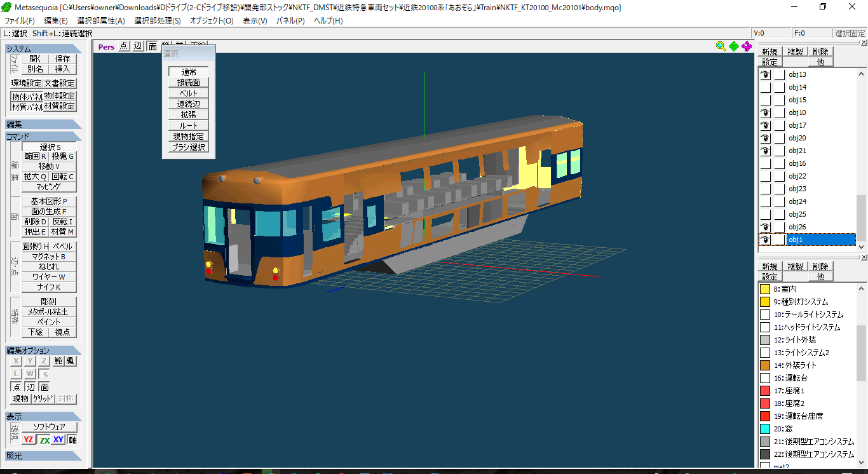Click the Metasequoia leaf icon in title bar
The image size is (868, 474).
[6, 7]
